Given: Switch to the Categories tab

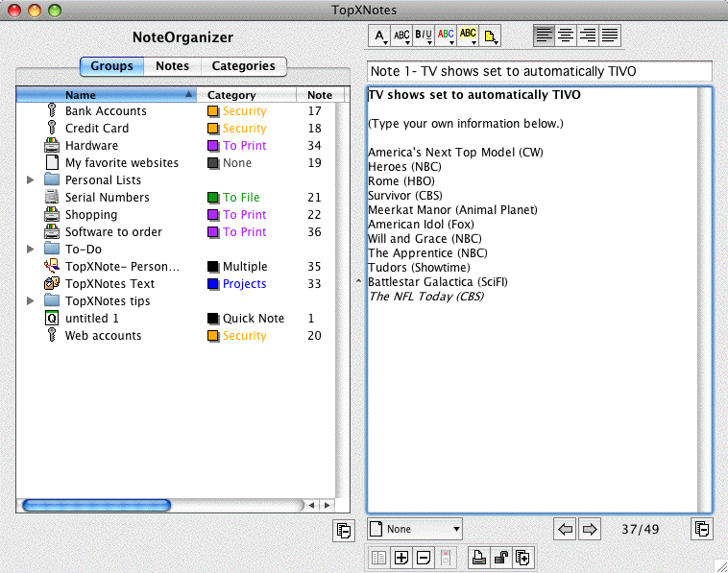Looking at the screenshot, I should 243,66.
